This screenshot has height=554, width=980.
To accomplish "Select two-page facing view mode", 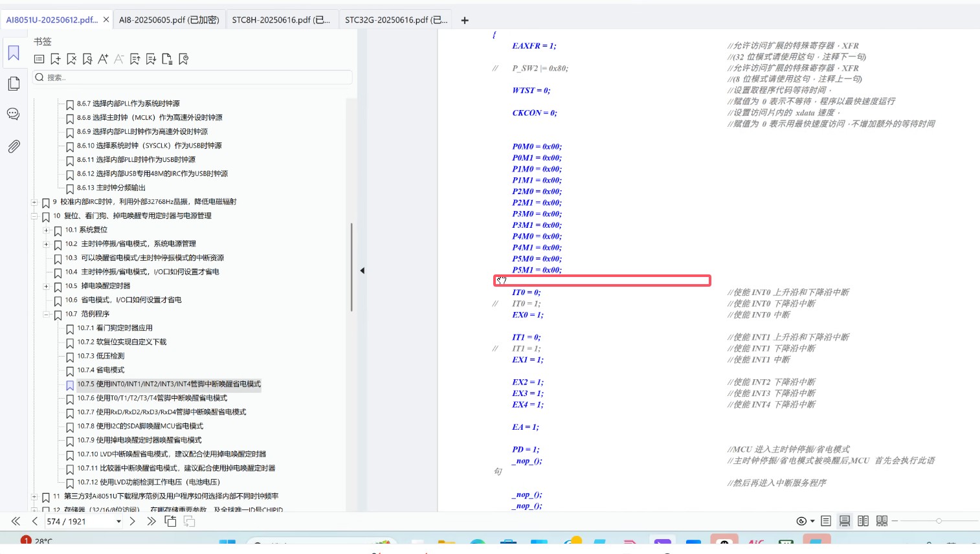I will tap(863, 521).
